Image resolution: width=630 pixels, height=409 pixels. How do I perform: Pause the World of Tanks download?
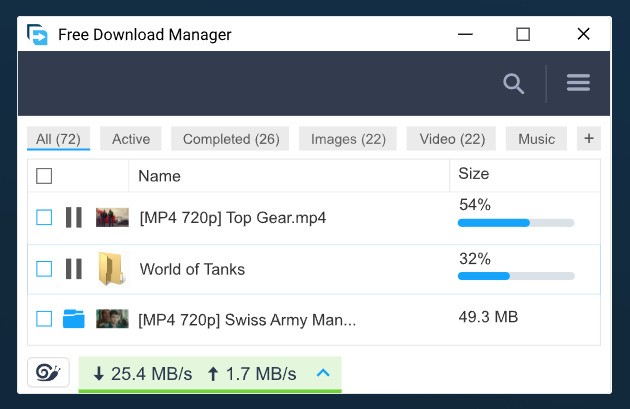73,269
